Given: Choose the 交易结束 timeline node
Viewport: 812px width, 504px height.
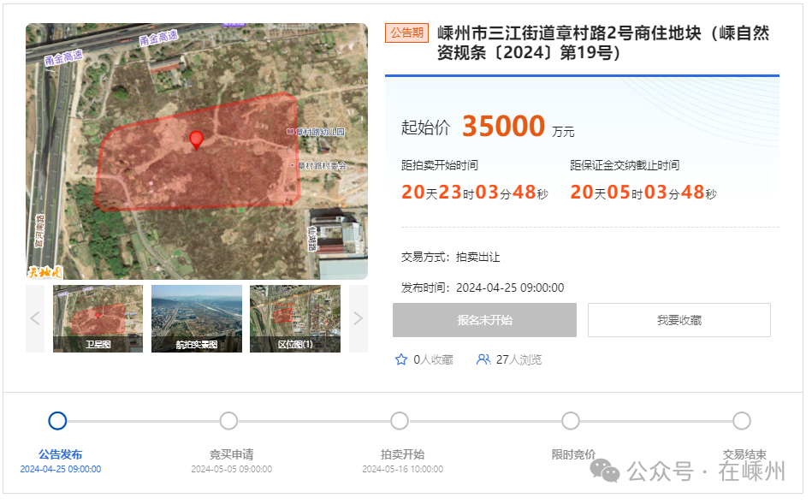Looking at the screenshot, I should [x=742, y=421].
